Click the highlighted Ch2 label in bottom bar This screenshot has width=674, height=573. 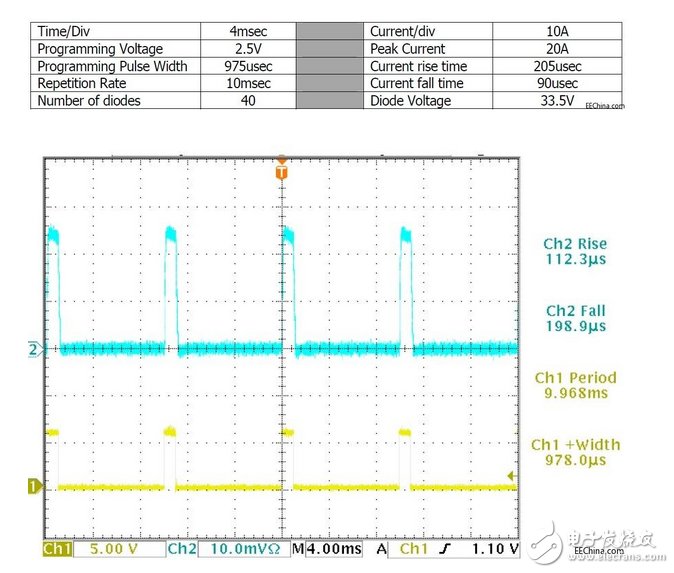181,549
